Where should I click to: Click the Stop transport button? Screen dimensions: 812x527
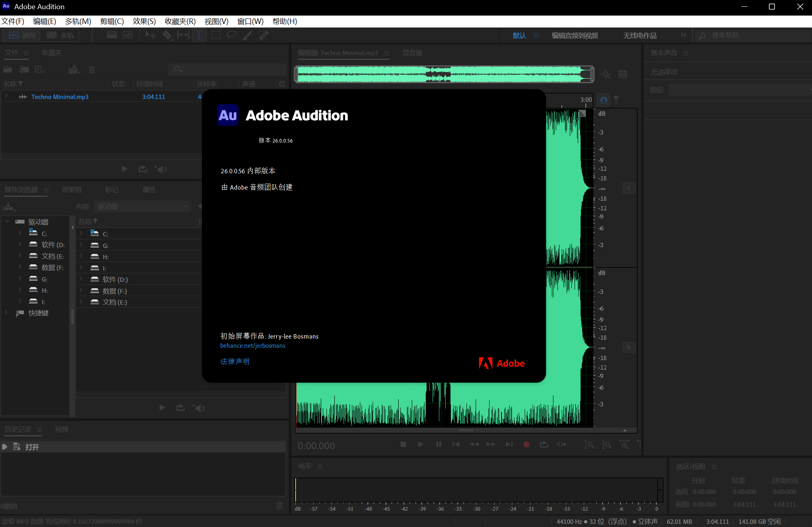(403, 444)
